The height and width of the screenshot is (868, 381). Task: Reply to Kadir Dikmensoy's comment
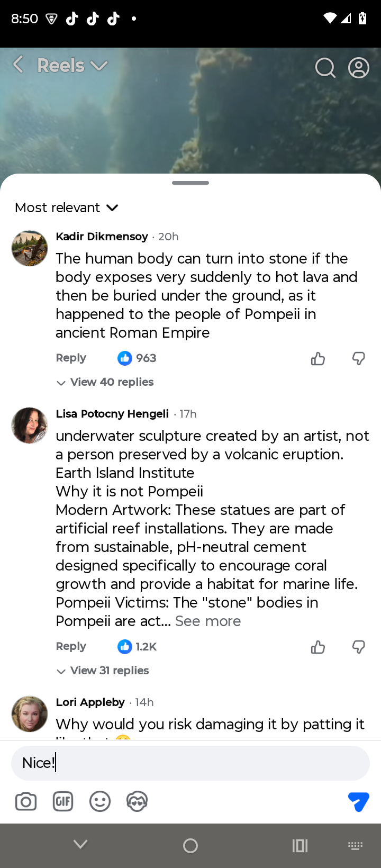71,358
